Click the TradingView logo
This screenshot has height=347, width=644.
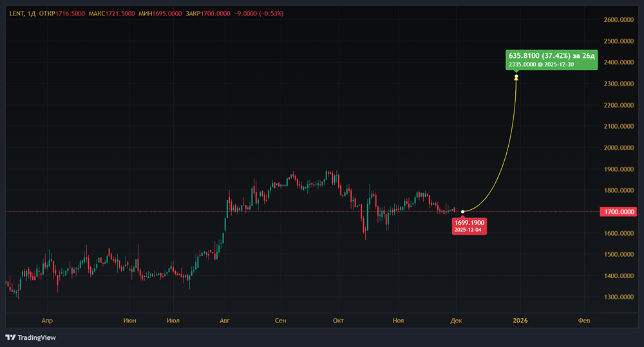coord(30,337)
